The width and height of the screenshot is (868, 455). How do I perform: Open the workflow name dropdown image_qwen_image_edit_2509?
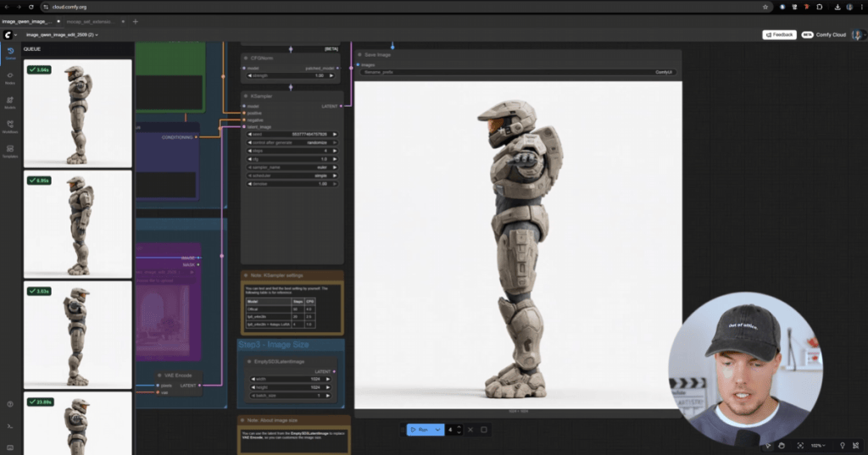point(62,35)
